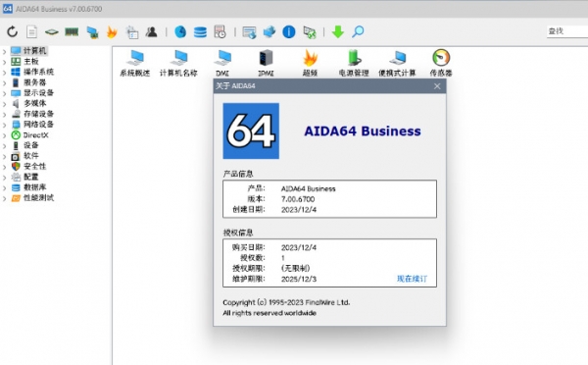Click the 授权期限 value (无限制)
The height and width of the screenshot is (365, 588).
296,269
